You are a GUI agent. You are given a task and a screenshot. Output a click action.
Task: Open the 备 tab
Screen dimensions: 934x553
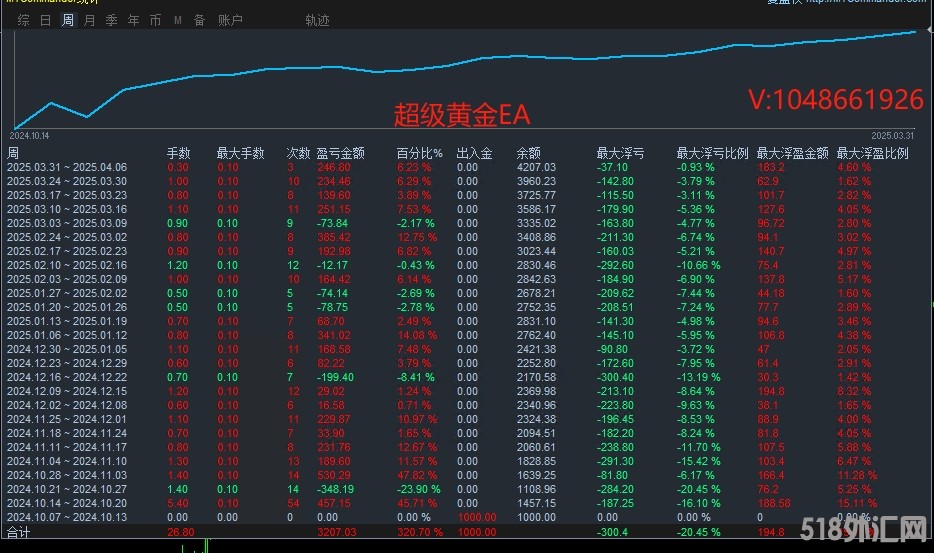click(x=199, y=20)
